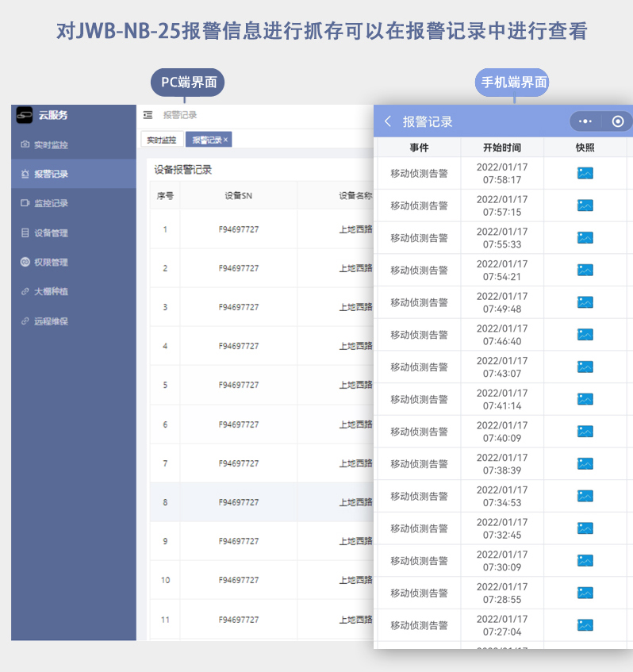The width and height of the screenshot is (633, 672).
Task: Open snapshot image for 07:58:17 alarm
Action: coord(585,173)
